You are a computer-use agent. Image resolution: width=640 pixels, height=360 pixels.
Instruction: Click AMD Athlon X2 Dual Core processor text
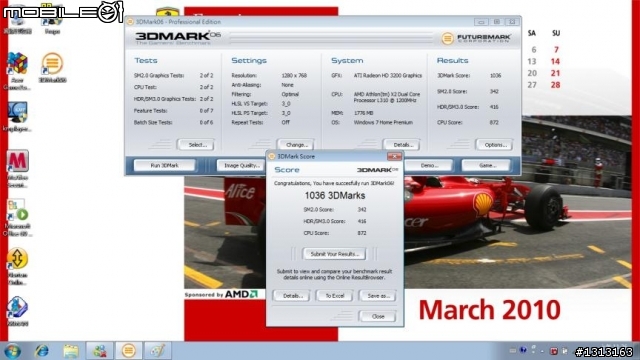click(x=387, y=97)
